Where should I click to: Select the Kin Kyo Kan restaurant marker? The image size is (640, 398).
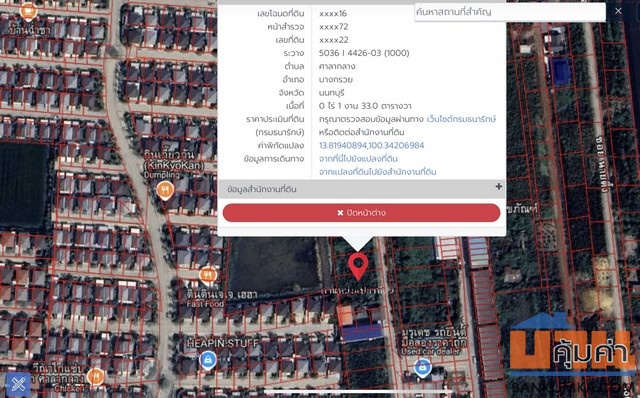[165, 191]
